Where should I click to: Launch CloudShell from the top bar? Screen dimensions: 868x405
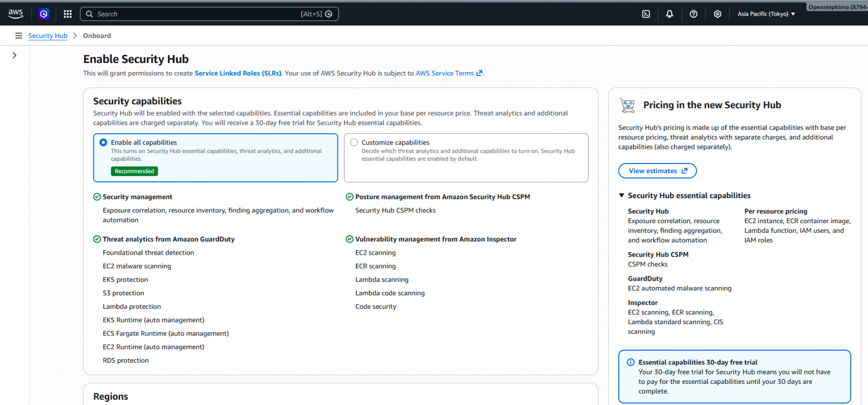[x=646, y=14]
